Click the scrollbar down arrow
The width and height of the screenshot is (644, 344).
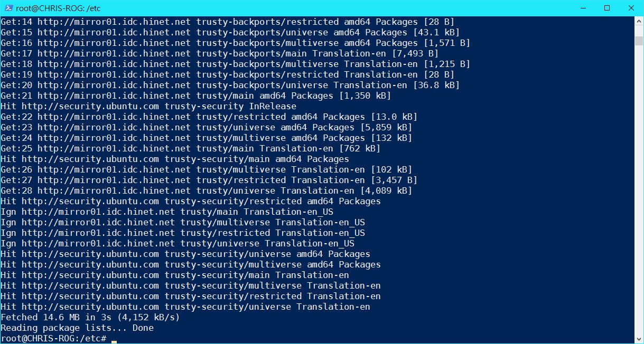(639, 338)
